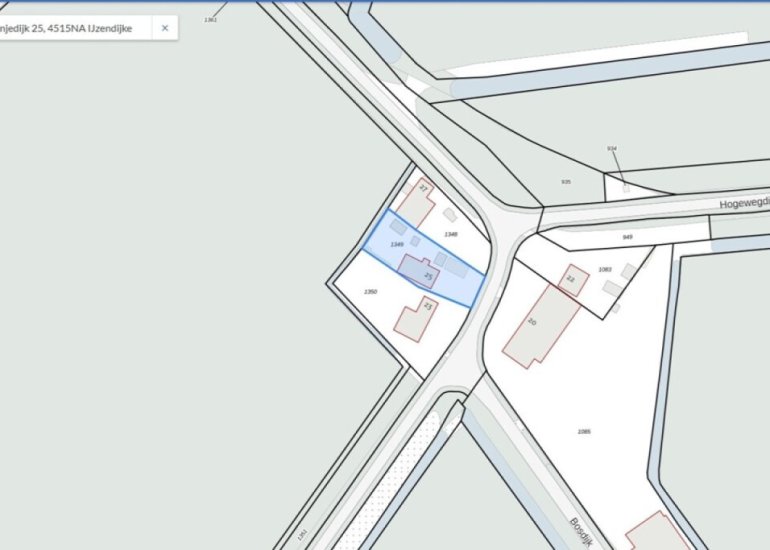Image resolution: width=770 pixels, height=550 pixels.
Task: Click the parcel label 934
Action: tap(612, 148)
